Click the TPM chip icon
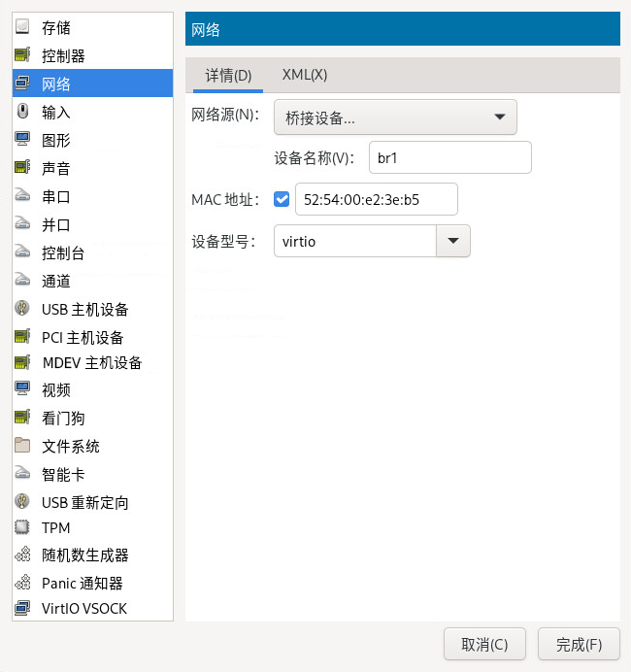 point(23,528)
